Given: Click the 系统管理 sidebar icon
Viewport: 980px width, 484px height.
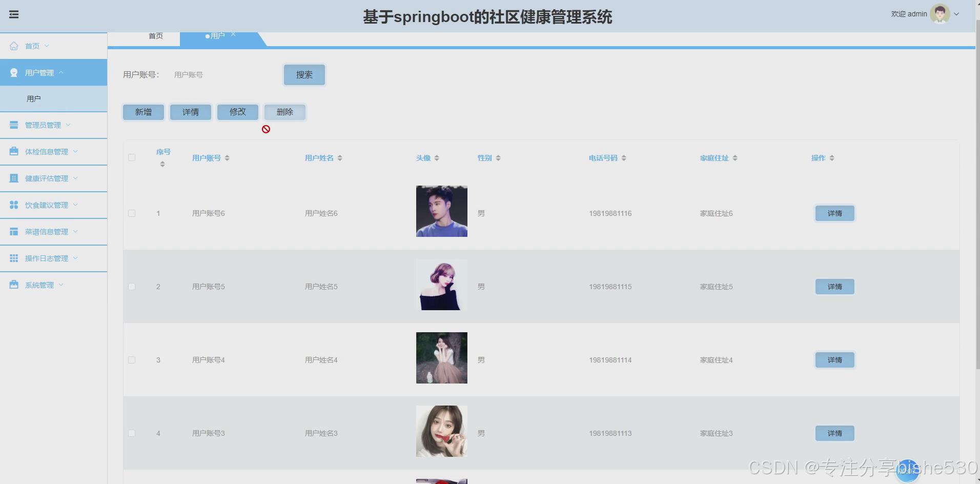Looking at the screenshot, I should coord(14,285).
